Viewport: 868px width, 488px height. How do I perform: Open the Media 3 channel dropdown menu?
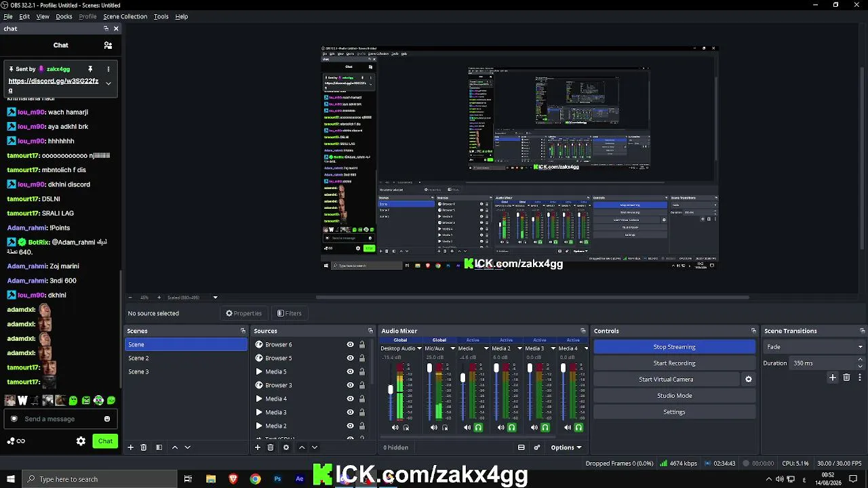553,348
